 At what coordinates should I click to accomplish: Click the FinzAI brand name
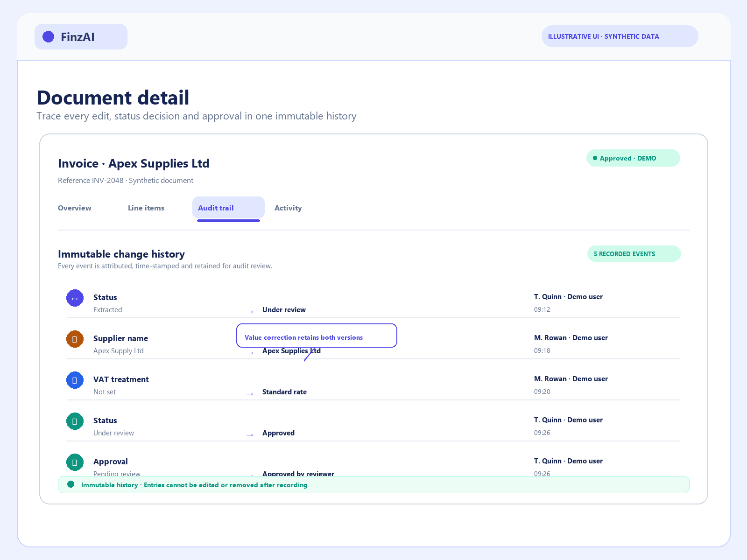78,37
